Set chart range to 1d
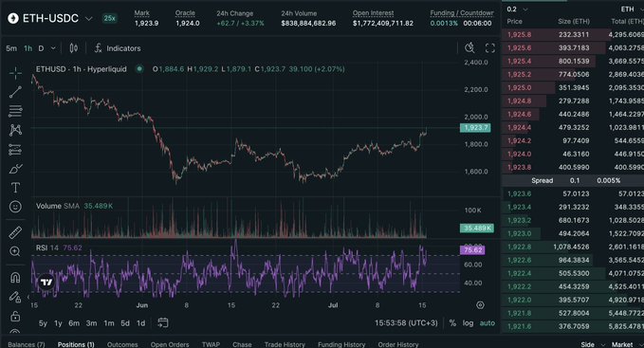 click(x=141, y=323)
